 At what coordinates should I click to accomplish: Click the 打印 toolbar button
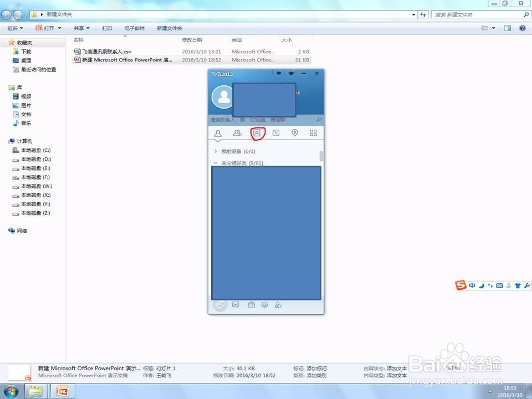coord(107,28)
